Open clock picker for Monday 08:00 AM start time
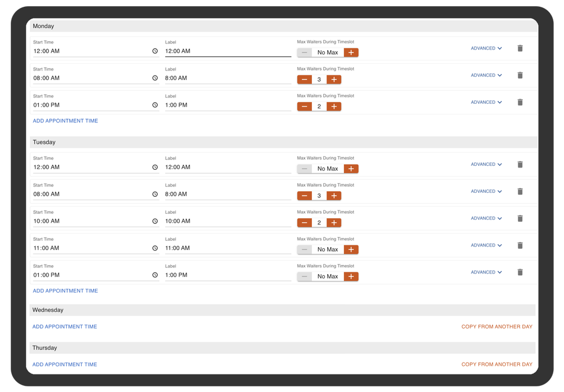The image size is (564, 392). pos(155,78)
